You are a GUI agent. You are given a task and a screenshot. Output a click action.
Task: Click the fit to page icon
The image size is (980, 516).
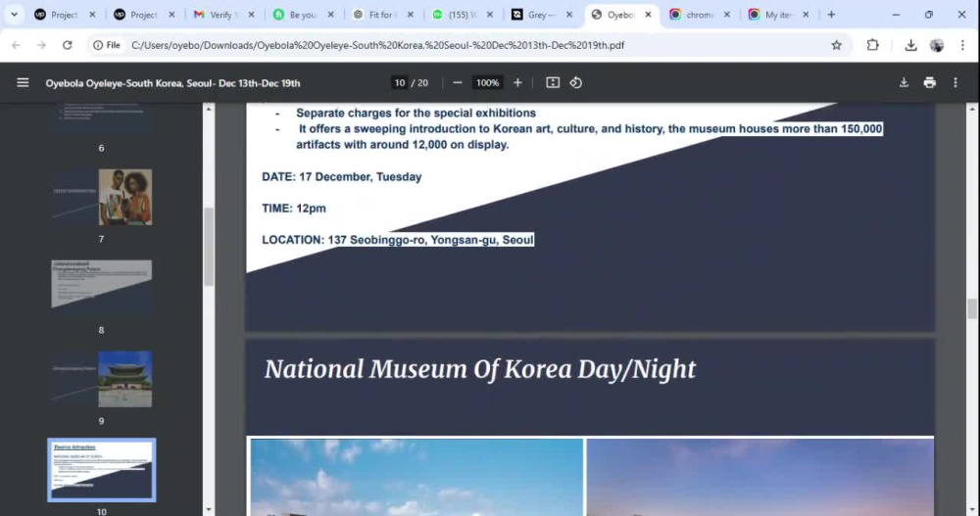[x=553, y=82]
